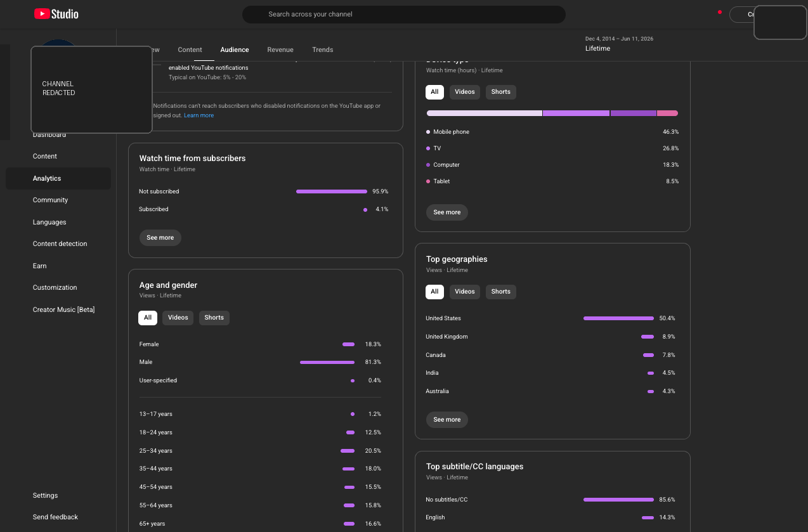Expand See more in Device type card
Screen dimensions: 808x532
tap(447, 212)
